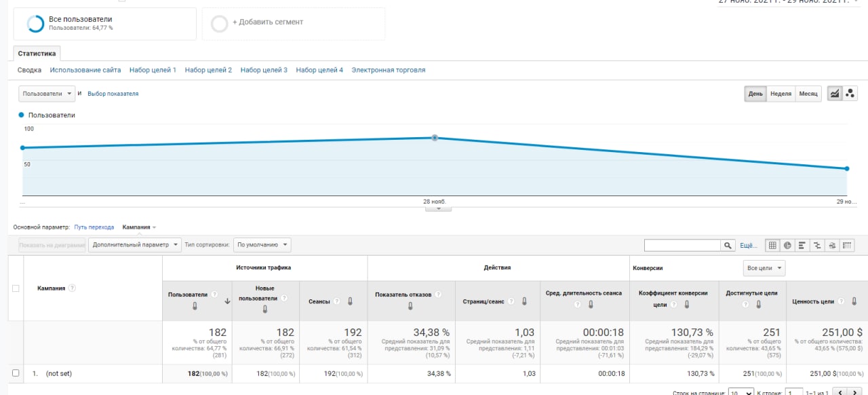Set chart granularity to Месяц
The image size is (868, 395).
pyautogui.click(x=808, y=94)
